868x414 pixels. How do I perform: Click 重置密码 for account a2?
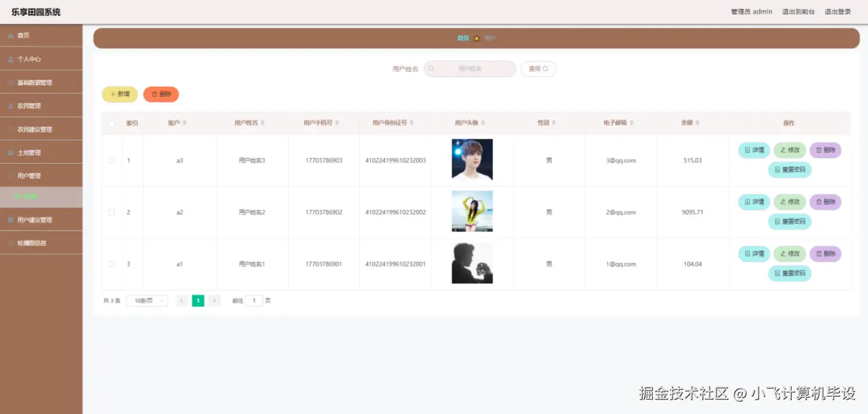790,222
